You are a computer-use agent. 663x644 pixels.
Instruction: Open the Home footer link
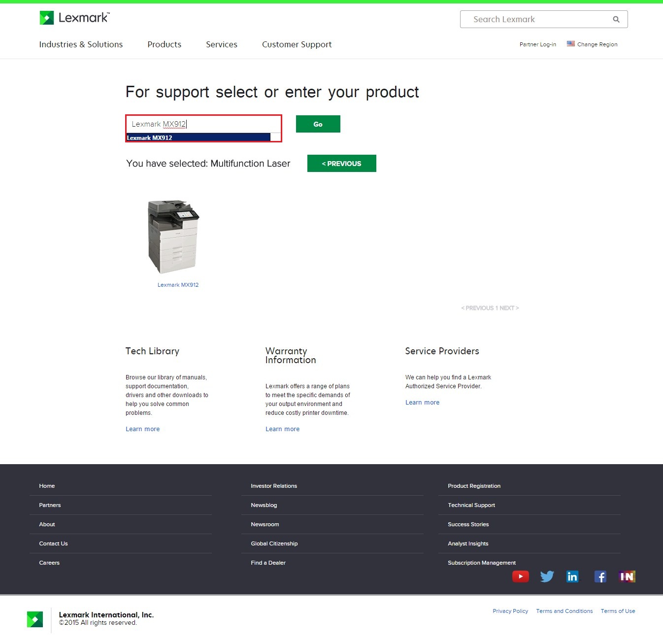[47, 486]
